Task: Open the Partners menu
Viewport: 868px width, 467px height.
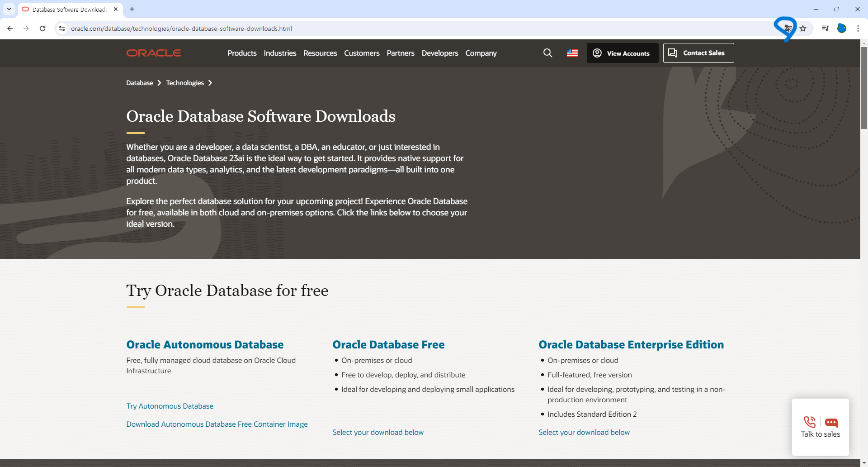Action: 401,53
